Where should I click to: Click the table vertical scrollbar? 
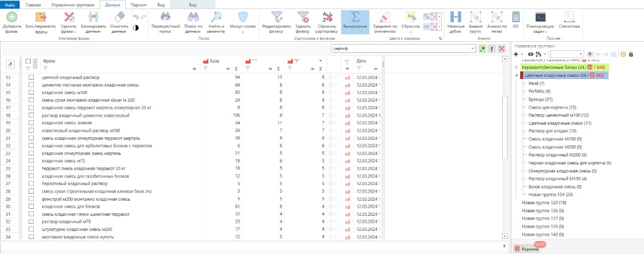coord(505,127)
